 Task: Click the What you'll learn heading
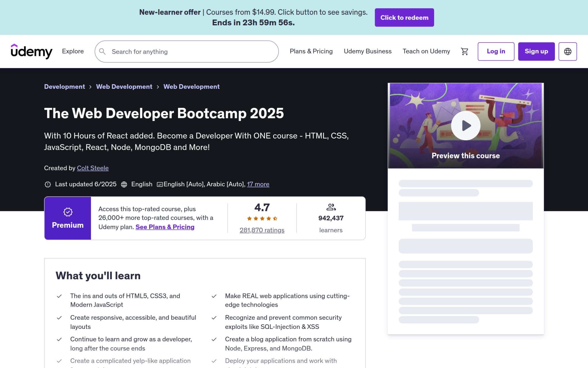point(98,276)
